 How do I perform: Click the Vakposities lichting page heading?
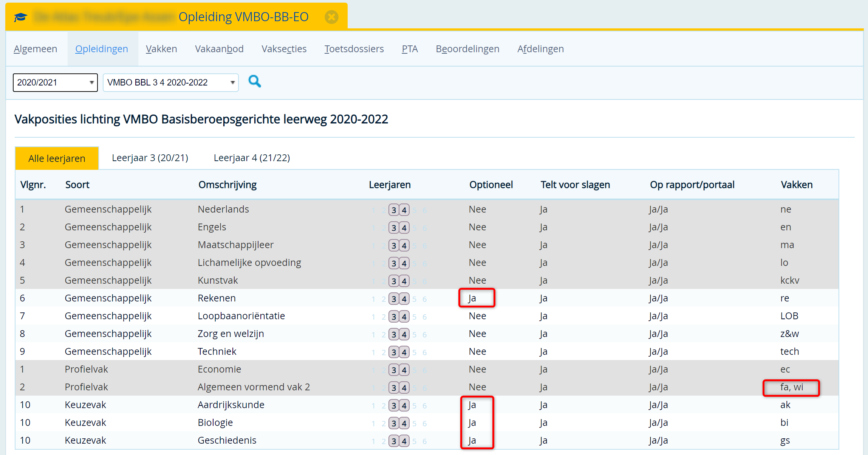pos(201,119)
